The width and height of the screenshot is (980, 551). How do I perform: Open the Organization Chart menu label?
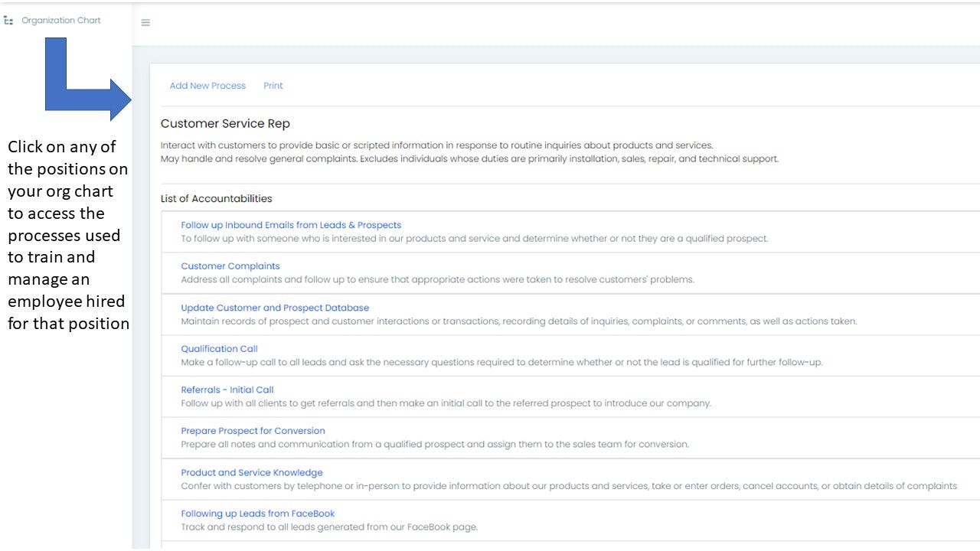pos(61,21)
